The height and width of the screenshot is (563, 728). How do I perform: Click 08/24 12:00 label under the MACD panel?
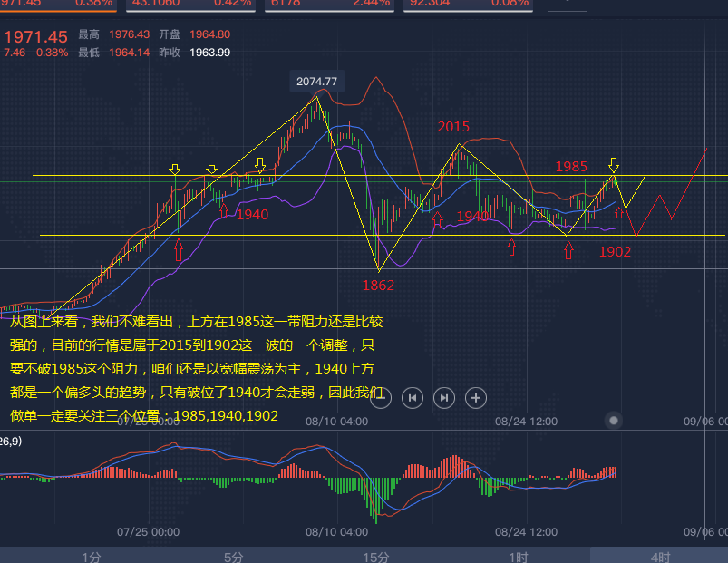[526, 532]
